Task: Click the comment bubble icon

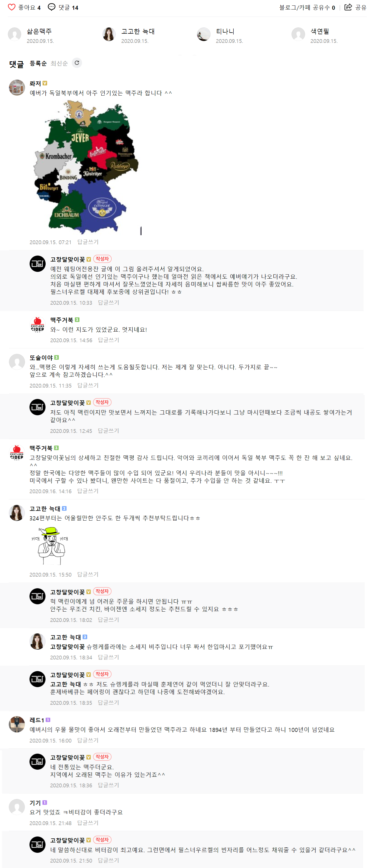Action: pos(52,7)
